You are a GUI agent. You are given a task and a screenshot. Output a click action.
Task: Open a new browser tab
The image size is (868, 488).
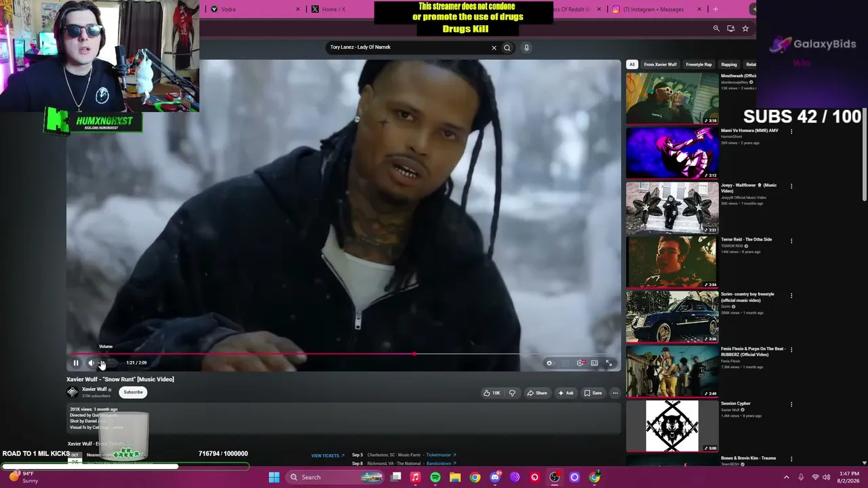[715, 9]
